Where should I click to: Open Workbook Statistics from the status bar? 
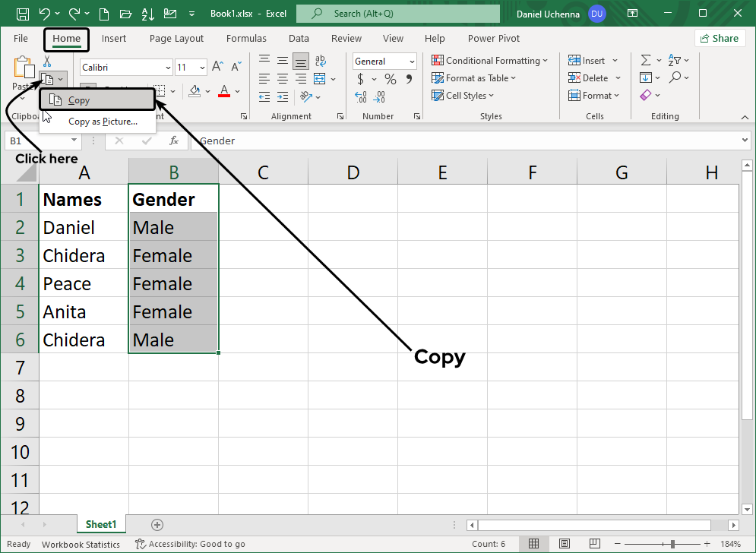[x=81, y=544]
